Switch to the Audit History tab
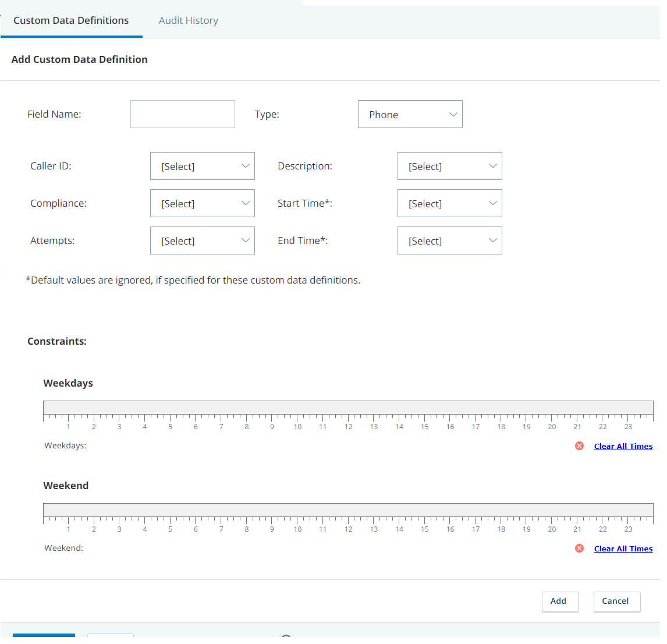This screenshot has height=644, width=667. click(x=188, y=20)
